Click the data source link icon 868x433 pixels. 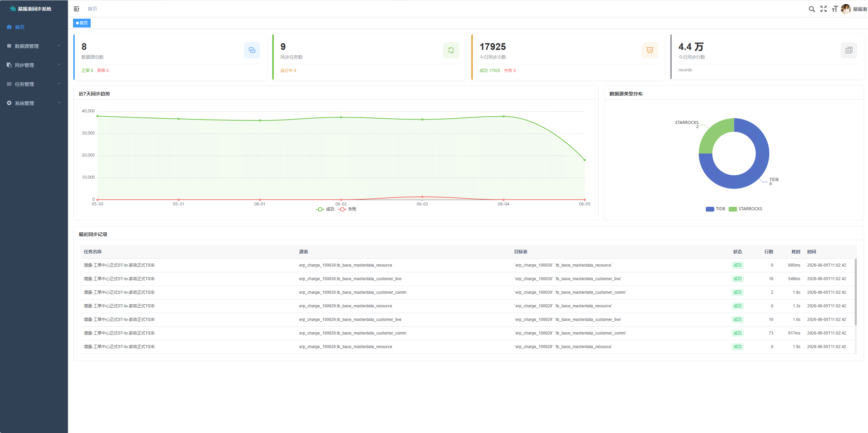click(x=252, y=50)
